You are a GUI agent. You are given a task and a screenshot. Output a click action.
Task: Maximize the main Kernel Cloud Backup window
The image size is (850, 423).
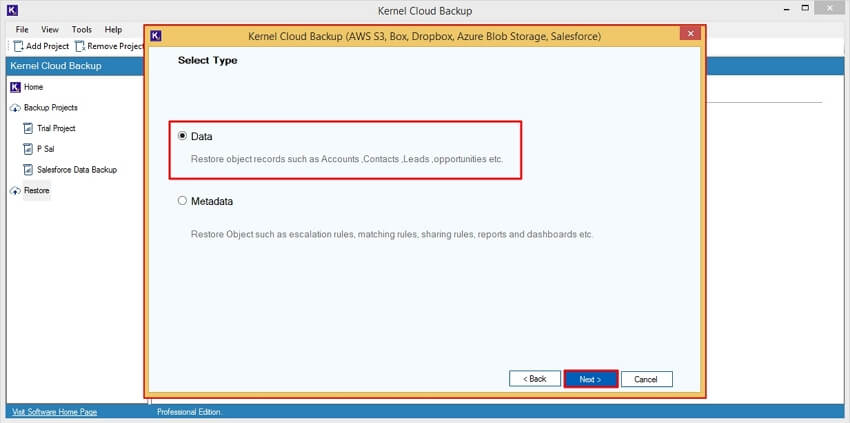point(805,8)
